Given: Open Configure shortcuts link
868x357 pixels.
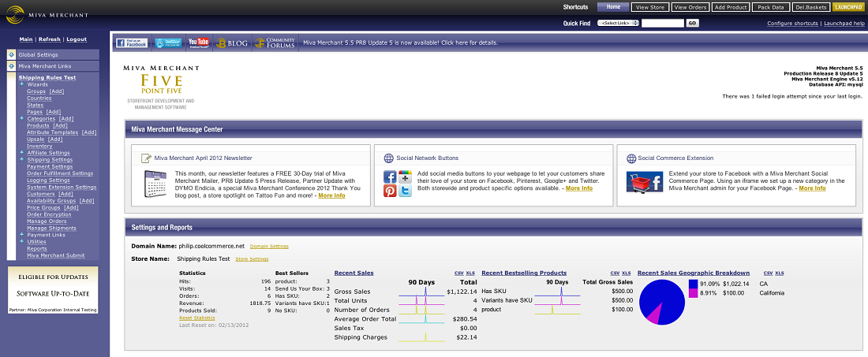Looking at the screenshot, I should tap(792, 23).
